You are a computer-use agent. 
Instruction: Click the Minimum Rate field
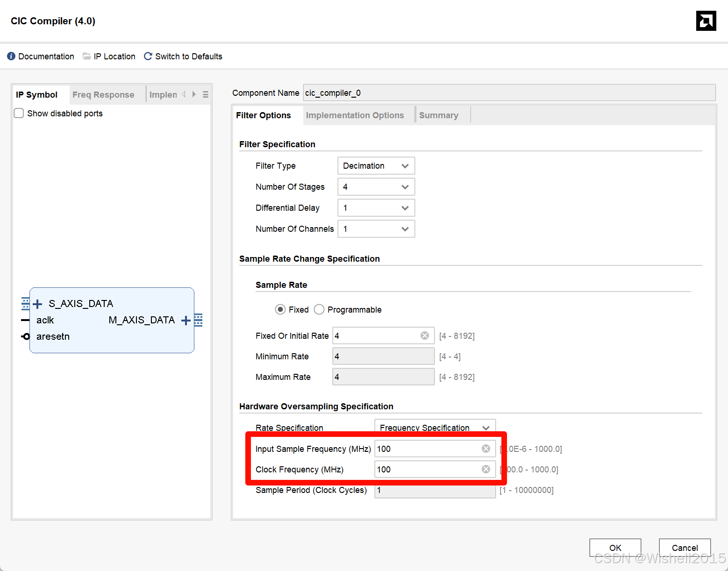[x=384, y=356]
